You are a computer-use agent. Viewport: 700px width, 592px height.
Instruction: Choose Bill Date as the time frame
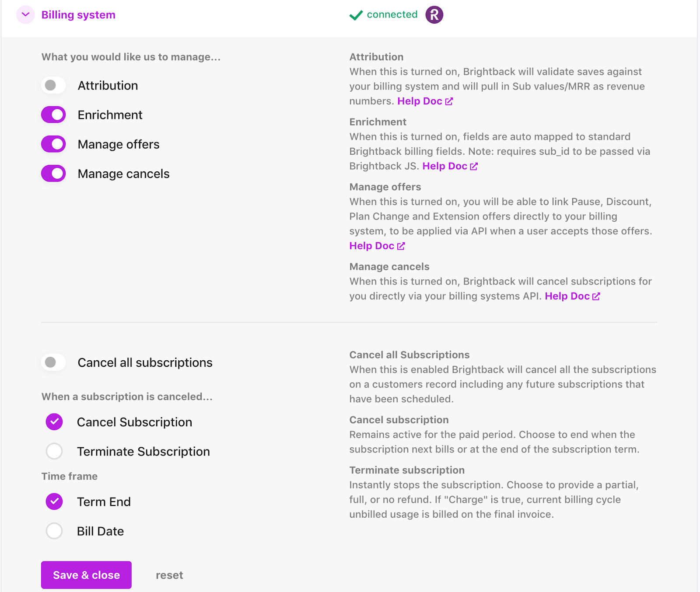[x=53, y=531]
